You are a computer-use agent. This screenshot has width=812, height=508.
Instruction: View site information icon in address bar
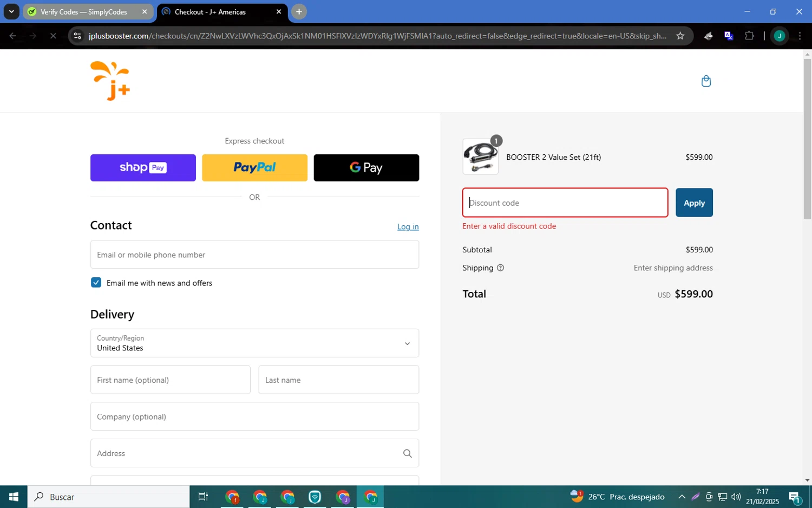click(77, 36)
